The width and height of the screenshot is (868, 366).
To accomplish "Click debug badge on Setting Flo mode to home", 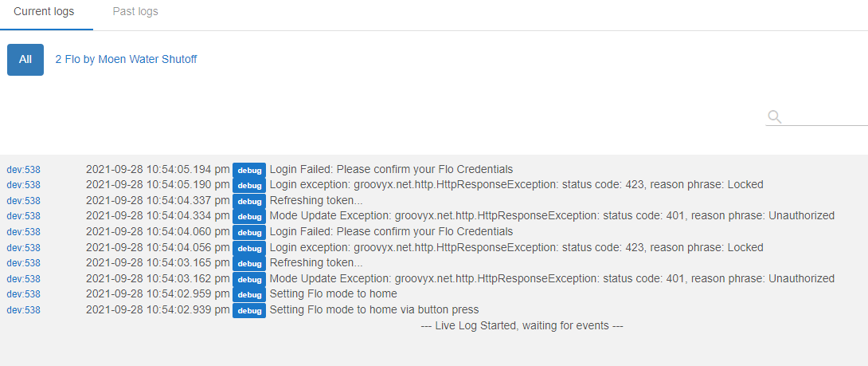I will coord(249,294).
